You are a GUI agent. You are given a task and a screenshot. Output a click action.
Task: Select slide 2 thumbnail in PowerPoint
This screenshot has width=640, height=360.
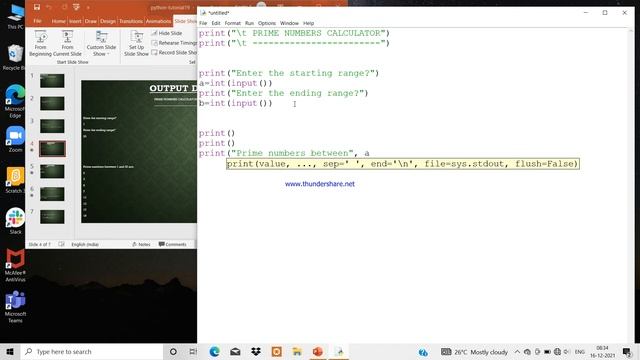coord(52,103)
